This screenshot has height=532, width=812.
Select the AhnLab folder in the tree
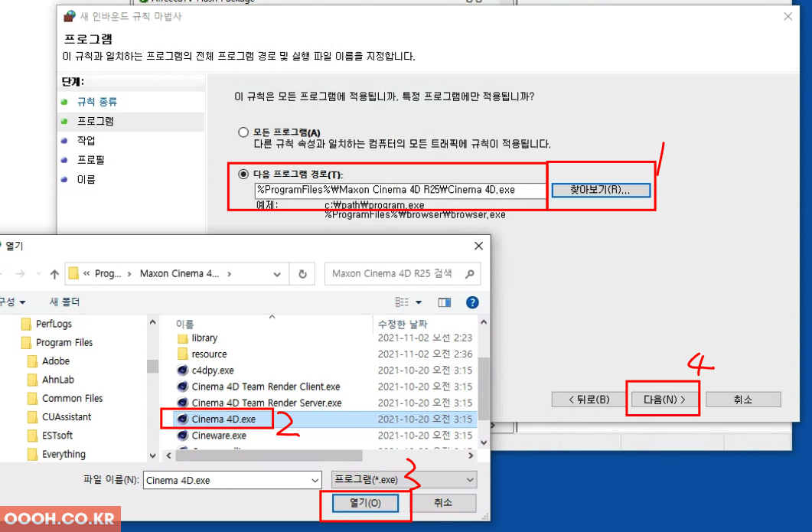58,380
